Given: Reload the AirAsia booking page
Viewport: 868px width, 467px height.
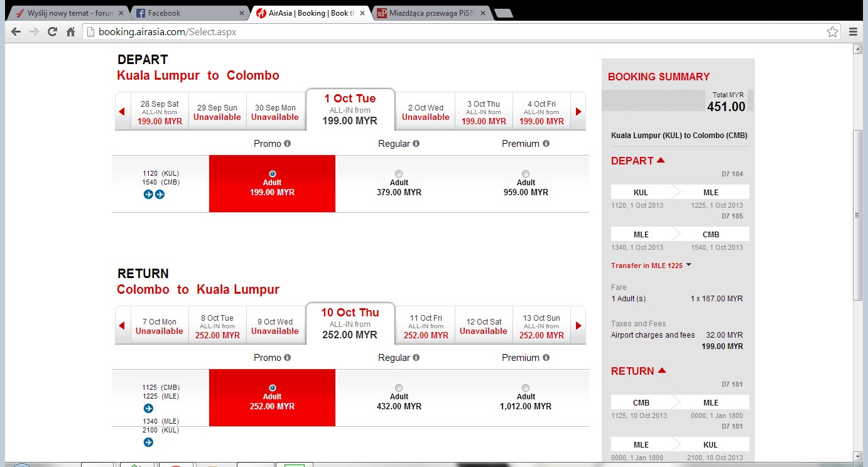Looking at the screenshot, I should (52, 31).
